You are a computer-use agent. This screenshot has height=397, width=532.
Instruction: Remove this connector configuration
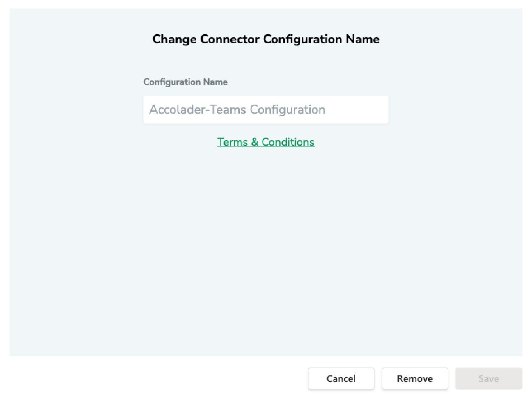(x=414, y=378)
